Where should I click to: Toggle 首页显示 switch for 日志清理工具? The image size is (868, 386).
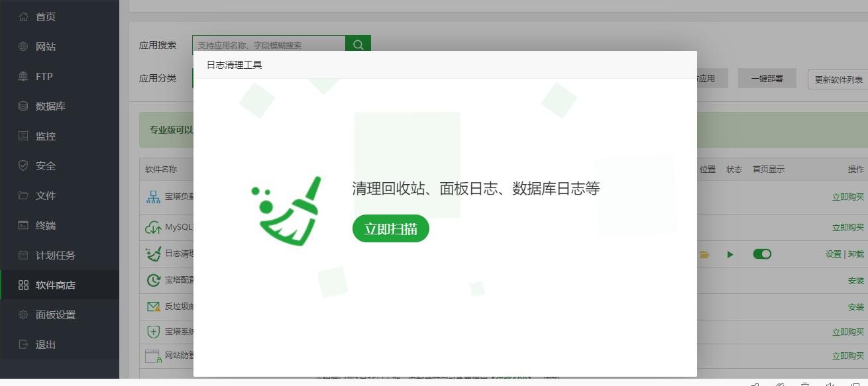[762, 254]
